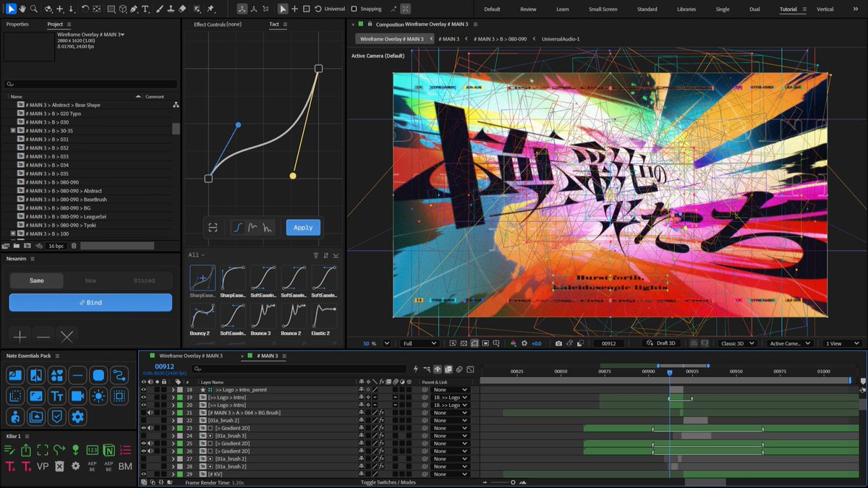This screenshot has width=868, height=488.
Task: Click the Nate Essentials Tt text icon
Action: pyautogui.click(x=56, y=396)
